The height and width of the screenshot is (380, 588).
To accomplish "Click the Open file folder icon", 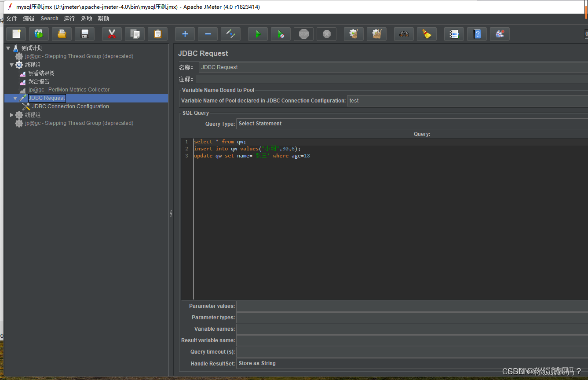I will point(62,34).
